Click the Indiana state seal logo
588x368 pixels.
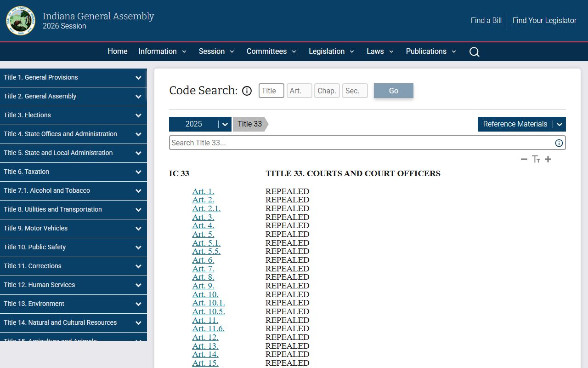pos(21,21)
